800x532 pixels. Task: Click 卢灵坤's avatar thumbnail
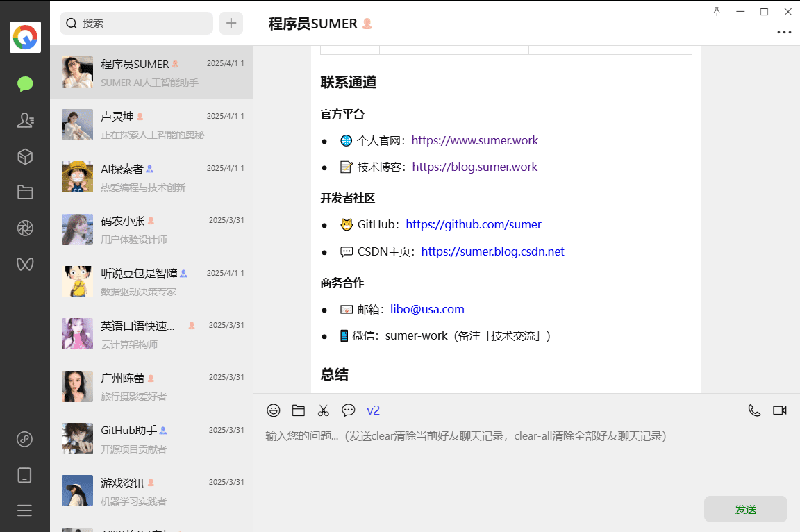click(78, 124)
